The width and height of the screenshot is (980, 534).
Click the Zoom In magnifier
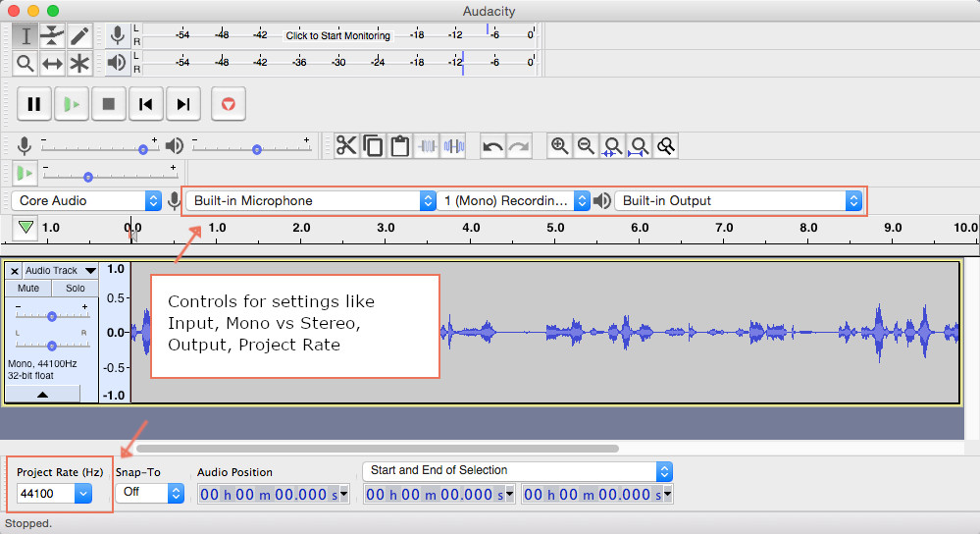559,146
